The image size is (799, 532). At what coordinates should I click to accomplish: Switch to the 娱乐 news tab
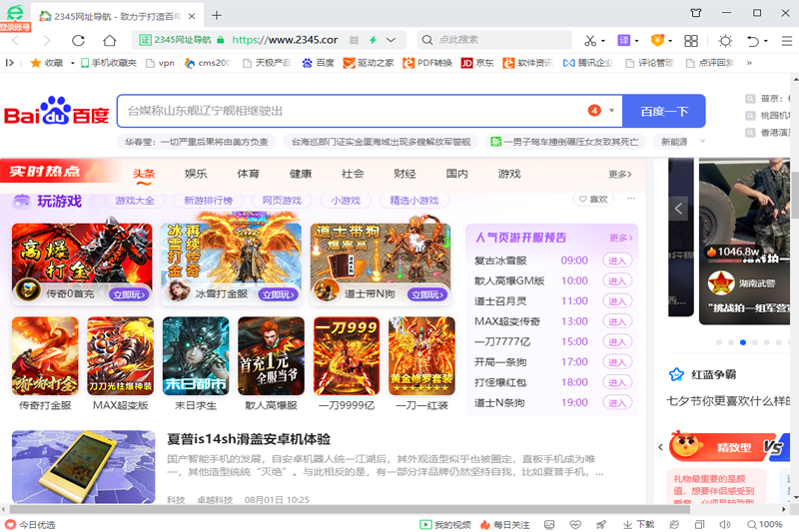tap(196, 174)
